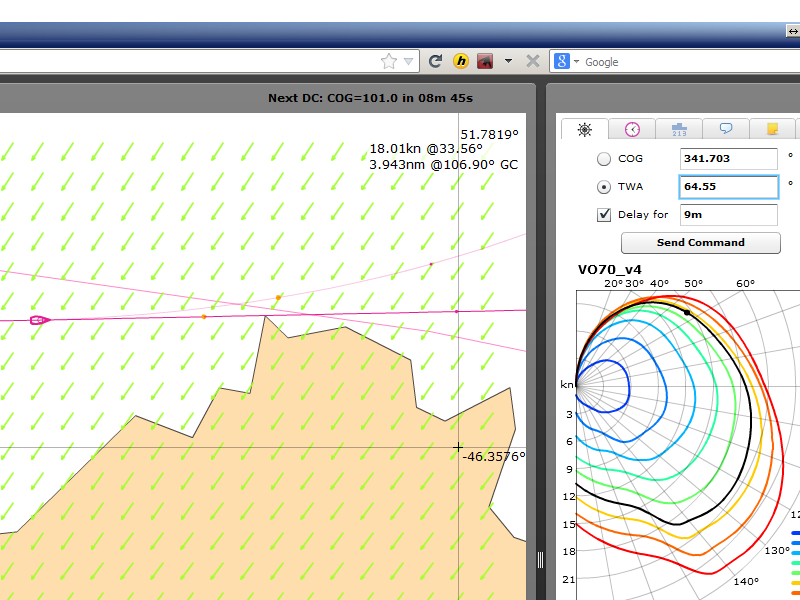Open the search engine dropdown arrow
Screen dimensions: 800x600
click(x=577, y=62)
